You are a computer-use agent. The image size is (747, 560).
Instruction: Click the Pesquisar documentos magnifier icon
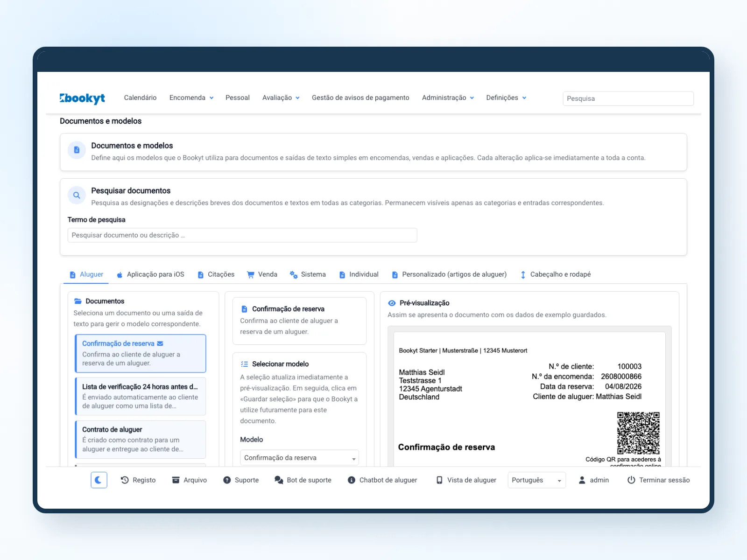point(77,195)
